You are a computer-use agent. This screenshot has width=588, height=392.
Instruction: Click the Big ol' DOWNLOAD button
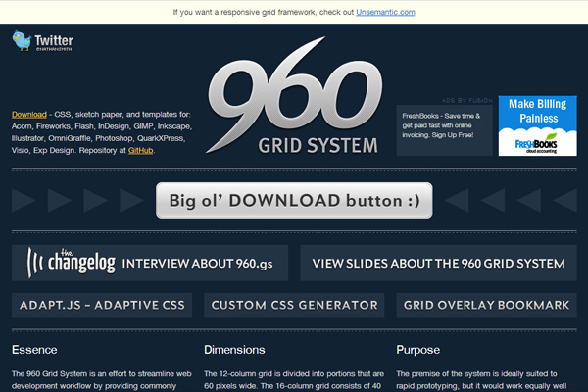tap(294, 200)
